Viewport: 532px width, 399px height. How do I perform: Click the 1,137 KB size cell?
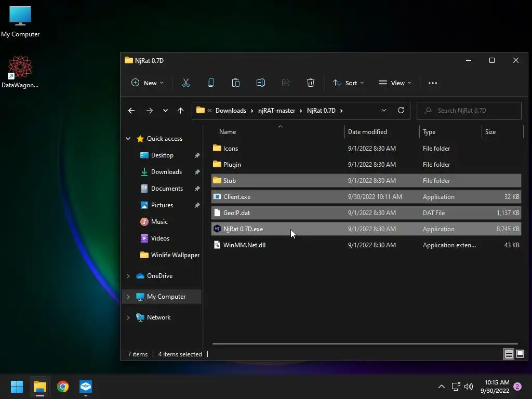tap(508, 212)
